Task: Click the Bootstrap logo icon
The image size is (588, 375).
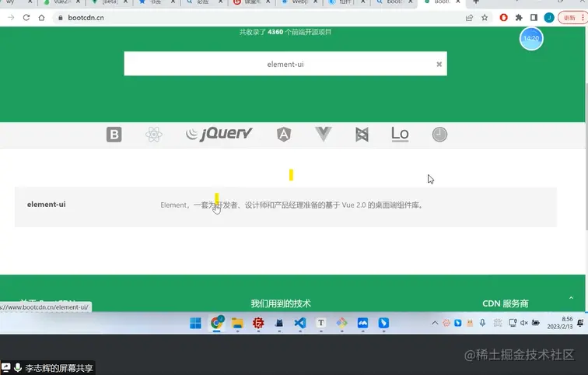Action: (x=114, y=135)
